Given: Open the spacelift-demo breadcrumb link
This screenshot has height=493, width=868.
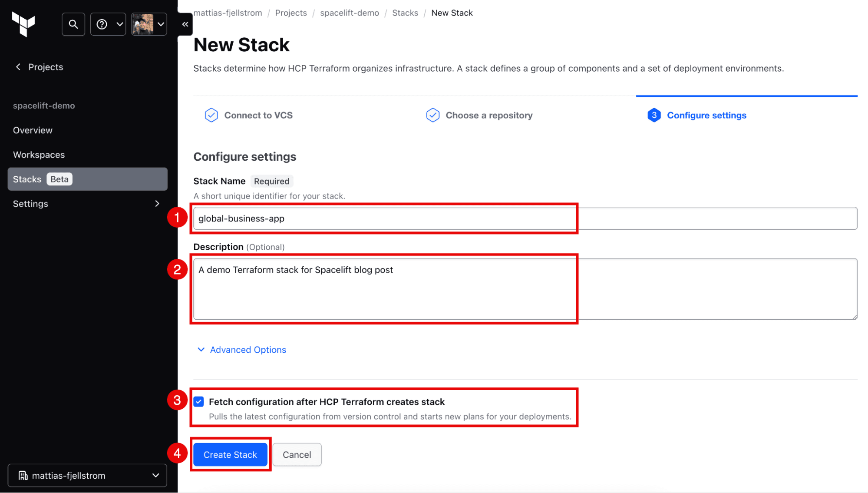Looking at the screenshot, I should [x=349, y=13].
